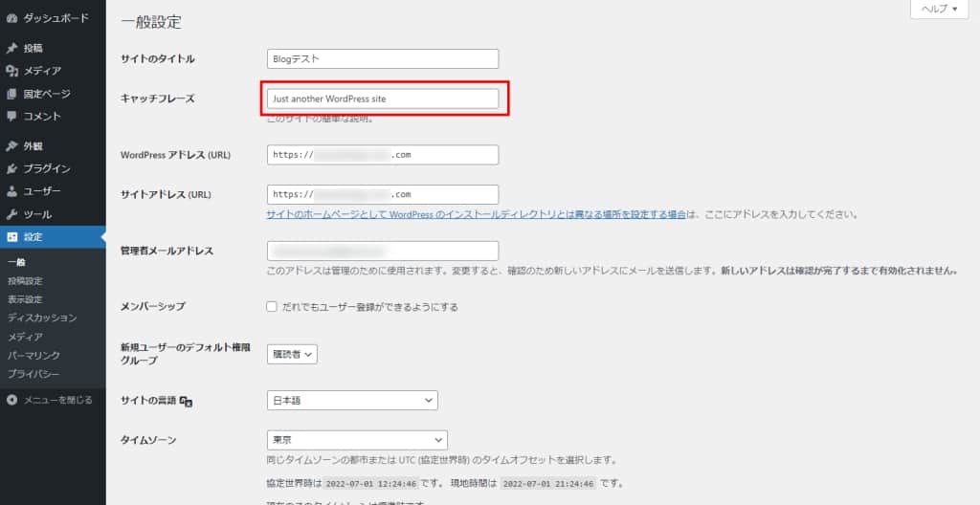
Task: Open 投稿設定 settings submenu
Action: tap(25, 281)
